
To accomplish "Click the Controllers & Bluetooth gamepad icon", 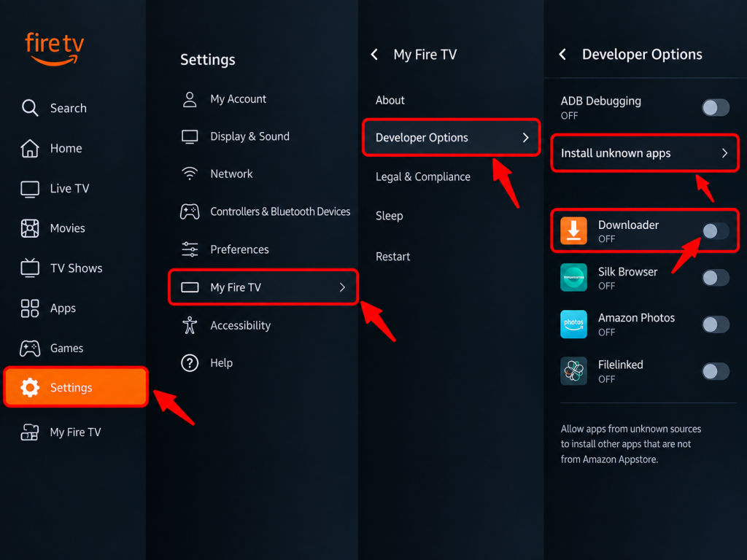I will (x=190, y=211).
